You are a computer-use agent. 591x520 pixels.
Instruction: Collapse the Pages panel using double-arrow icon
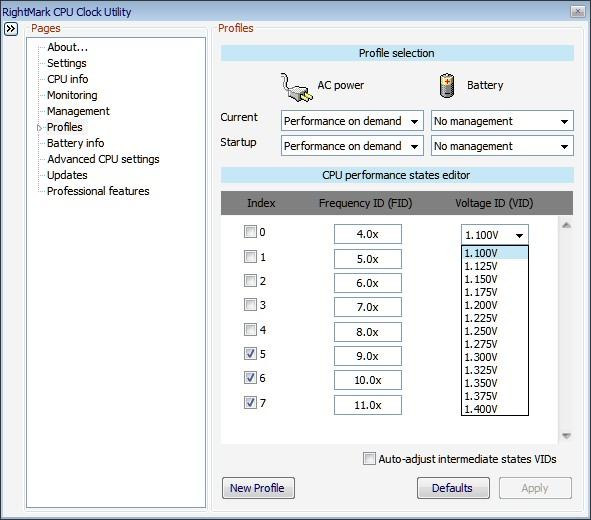pos(11,29)
